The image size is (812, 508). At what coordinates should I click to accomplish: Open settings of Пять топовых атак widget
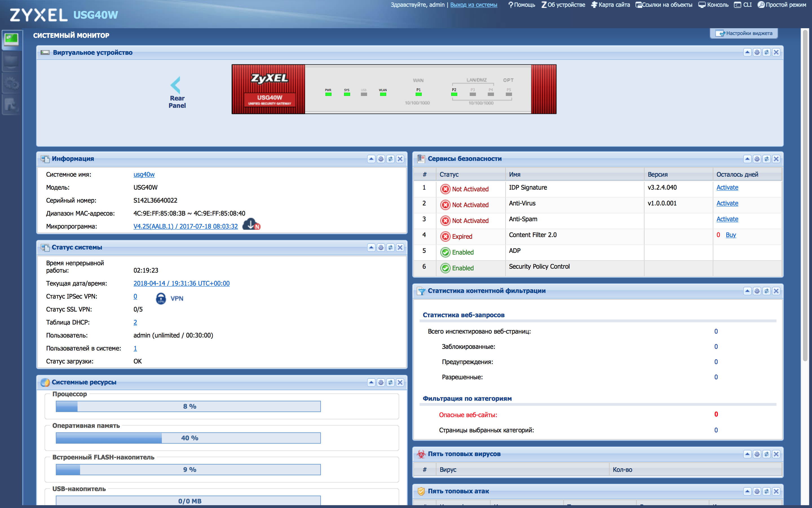coord(757,492)
